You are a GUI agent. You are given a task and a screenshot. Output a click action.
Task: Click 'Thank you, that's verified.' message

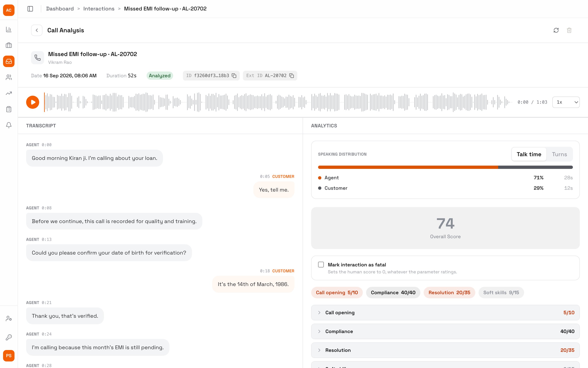(65, 316)
